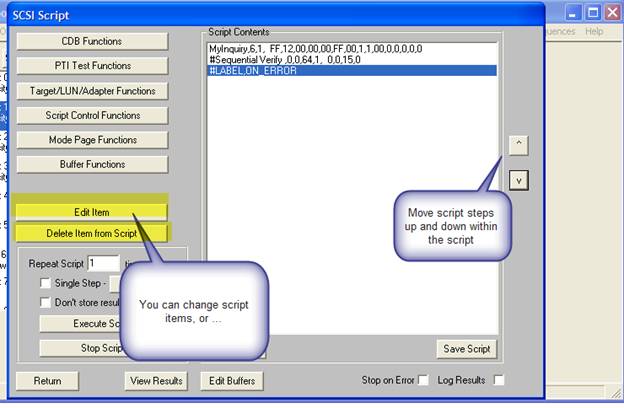
Task: Open CDB Functions
Action: (91, 42)
